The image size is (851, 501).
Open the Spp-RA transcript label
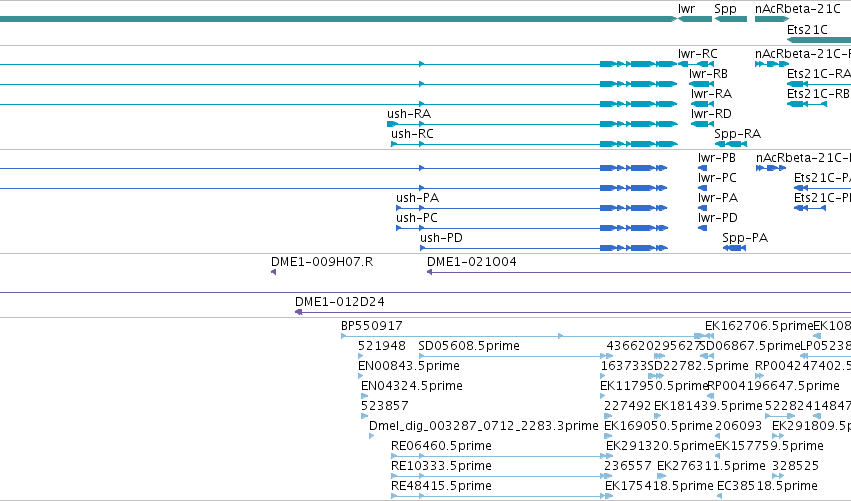[x=738, y=135]
